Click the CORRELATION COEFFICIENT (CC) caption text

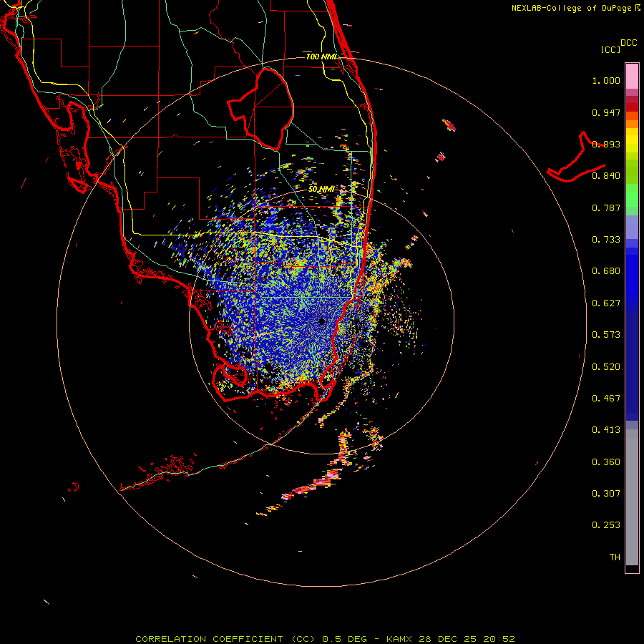point(225,639)
